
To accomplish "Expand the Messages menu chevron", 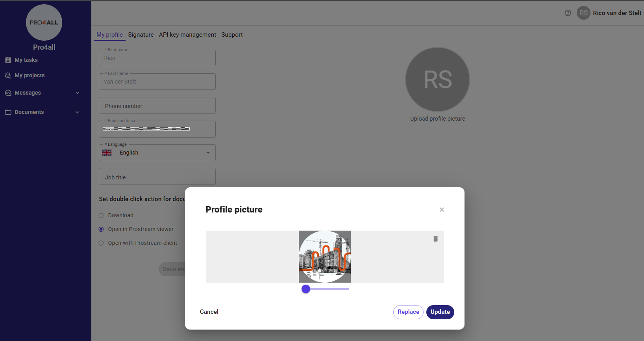I will click(78, 93).
